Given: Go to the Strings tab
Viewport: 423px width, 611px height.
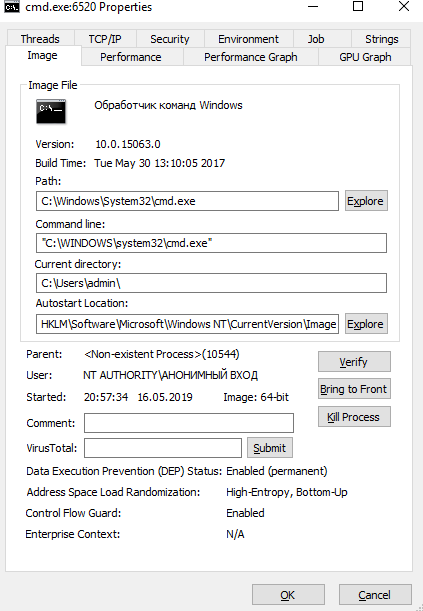Looking at the screenshot, I should 381,39.
